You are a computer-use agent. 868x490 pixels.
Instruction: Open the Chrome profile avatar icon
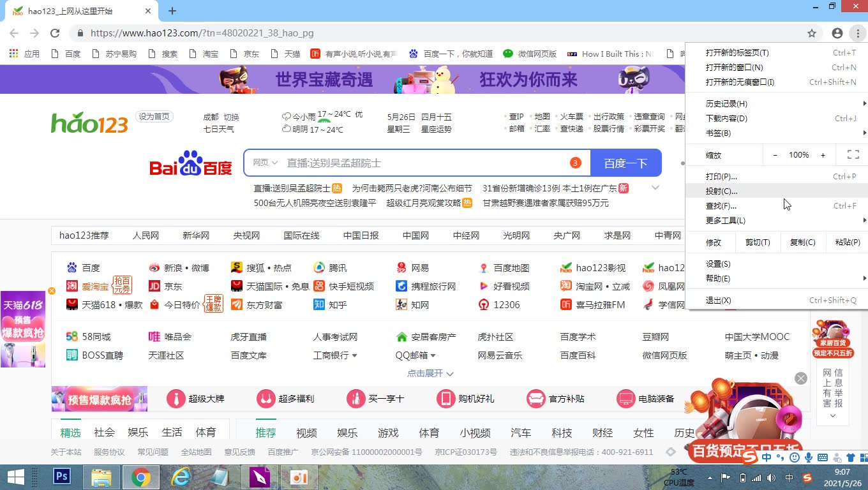tap(837, 33)
